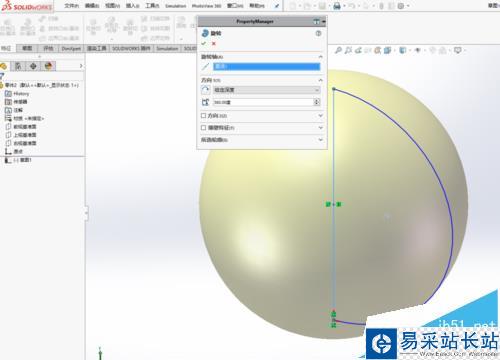Select Zoom to Fit in heads-up toolbar
Viewport: 500px width, 360px height.
click(x=338, y=50)
